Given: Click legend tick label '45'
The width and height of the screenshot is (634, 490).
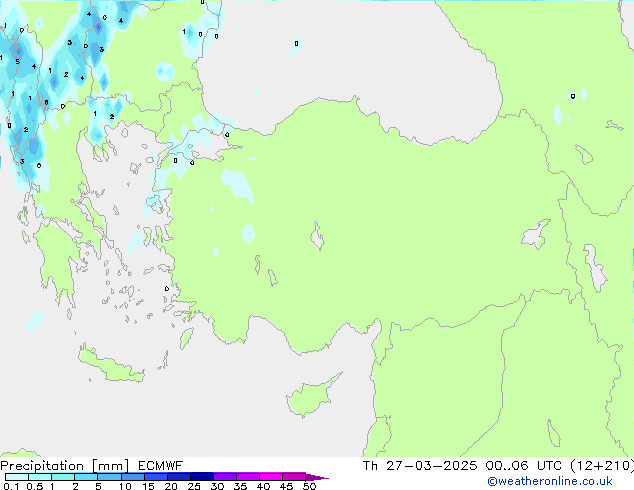Looking at the screenshot, I should tap(286, 486).
